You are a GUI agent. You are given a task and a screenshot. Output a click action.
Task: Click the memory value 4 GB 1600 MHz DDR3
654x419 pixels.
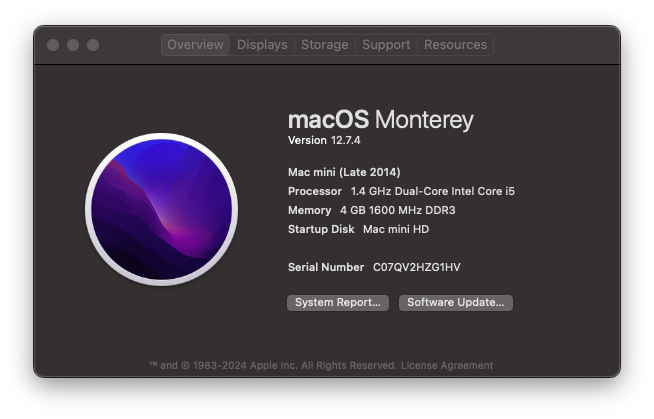397,210
